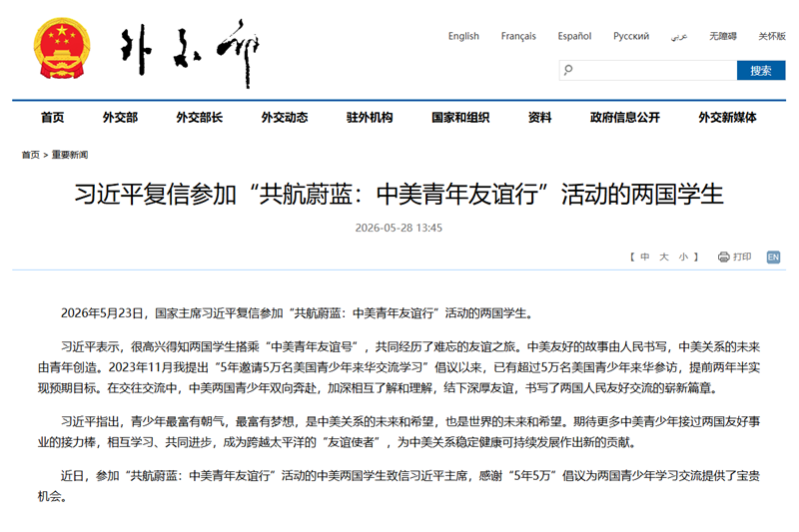
Task: Go to 首页 in the breadcrumb
Action: 31,155
